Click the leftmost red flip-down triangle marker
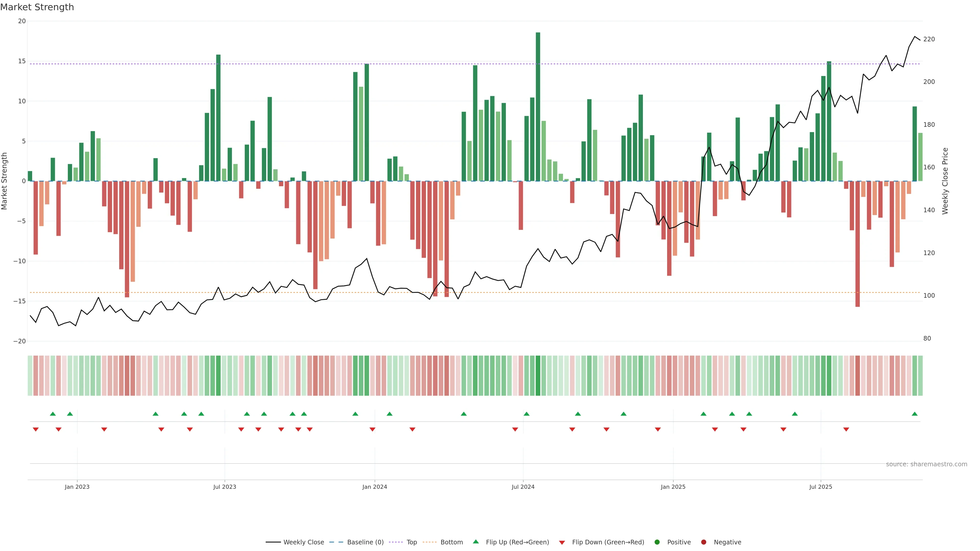This screenshot has height=551, width=980. tap(36, 429)
